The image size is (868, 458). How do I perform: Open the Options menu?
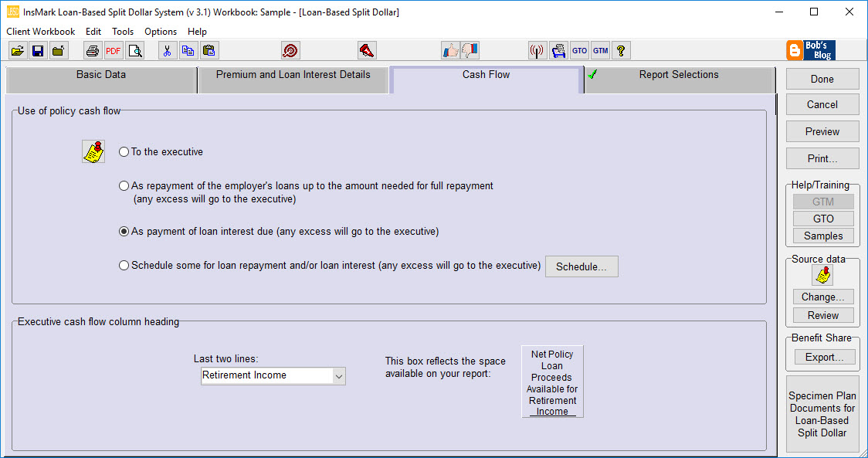pyautogui.click(x=160, y=32)
